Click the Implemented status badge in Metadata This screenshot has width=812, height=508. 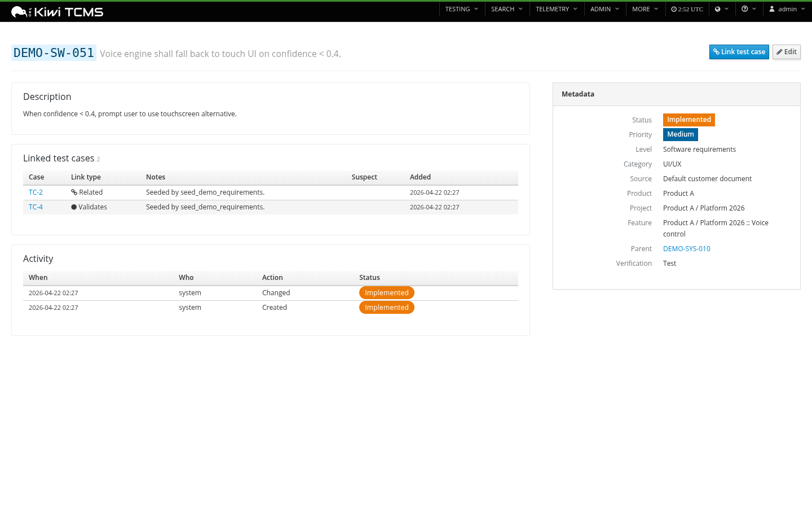[689, 120]
